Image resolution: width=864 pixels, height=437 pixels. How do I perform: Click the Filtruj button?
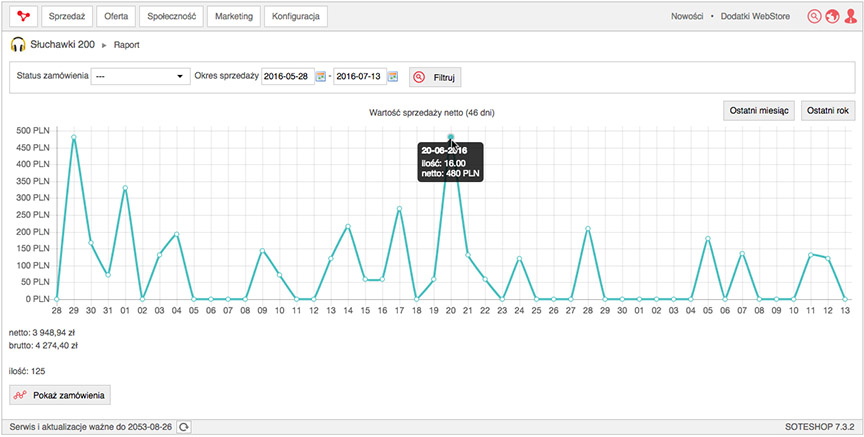[435, 77]
